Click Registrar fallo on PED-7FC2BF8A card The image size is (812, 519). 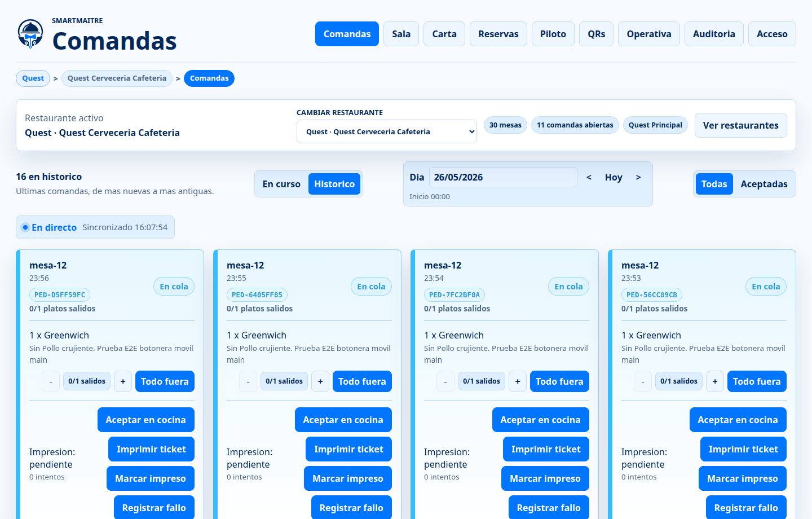click(549, 507)
